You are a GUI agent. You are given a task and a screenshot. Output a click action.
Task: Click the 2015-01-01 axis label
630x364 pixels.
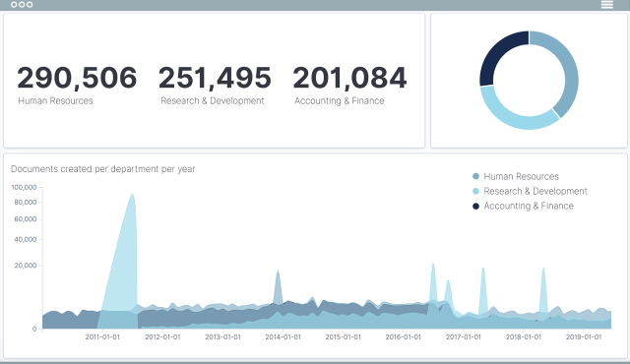[344, 337]
